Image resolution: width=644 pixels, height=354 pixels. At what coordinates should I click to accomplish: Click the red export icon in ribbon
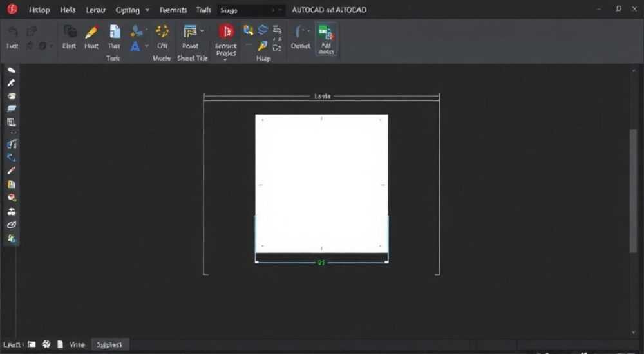(226, 32)
